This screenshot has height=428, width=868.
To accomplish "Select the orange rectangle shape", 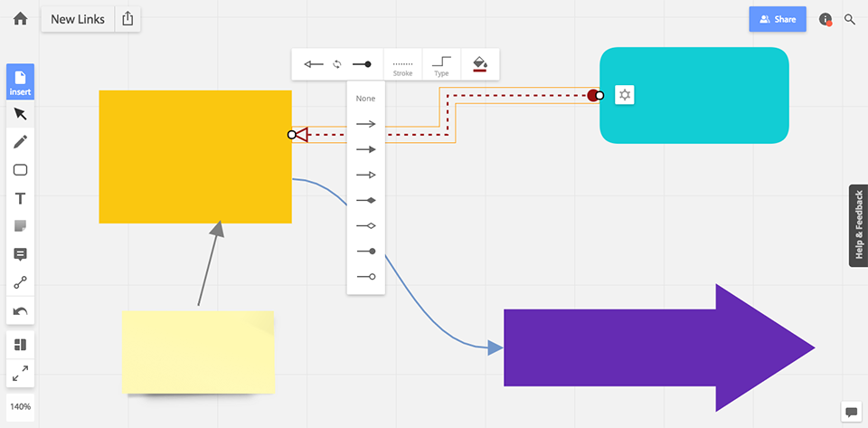I will pos(195,157).
